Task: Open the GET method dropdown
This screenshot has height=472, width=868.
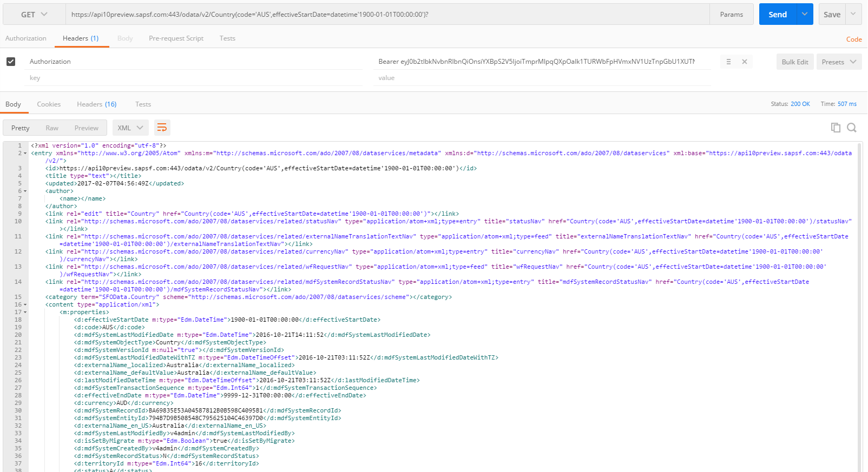Action: point(34,15)
